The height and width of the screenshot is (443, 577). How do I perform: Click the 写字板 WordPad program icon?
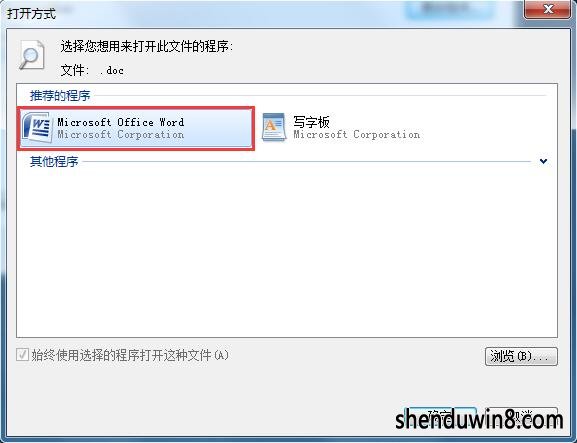(x=273, y=127)
